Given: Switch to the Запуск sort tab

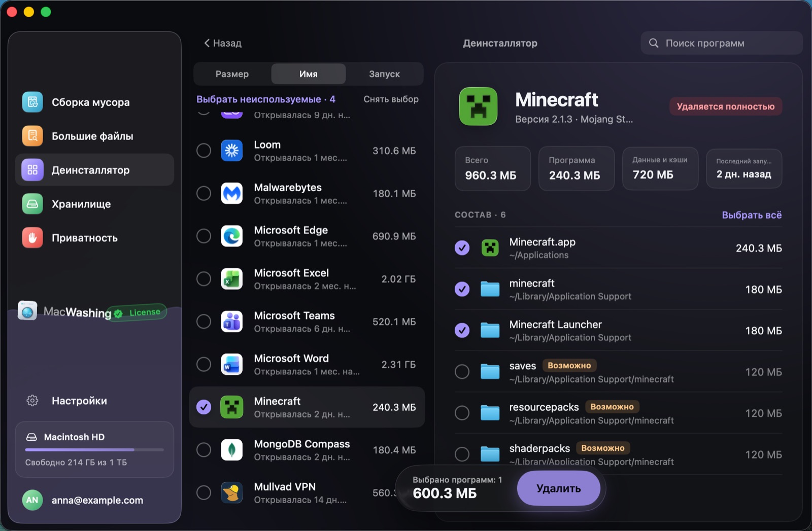Looking at the screenshot, I should [x=384, y=74].
